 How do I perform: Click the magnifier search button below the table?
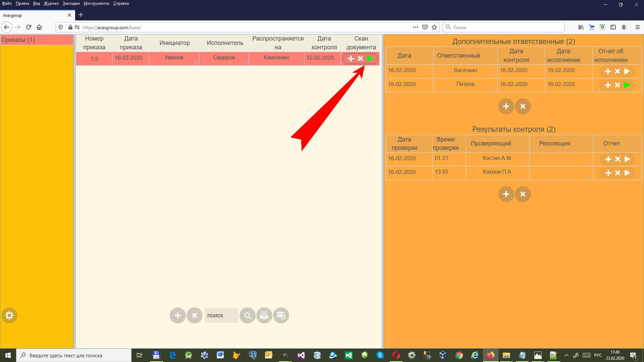click(x=248, y=315)
